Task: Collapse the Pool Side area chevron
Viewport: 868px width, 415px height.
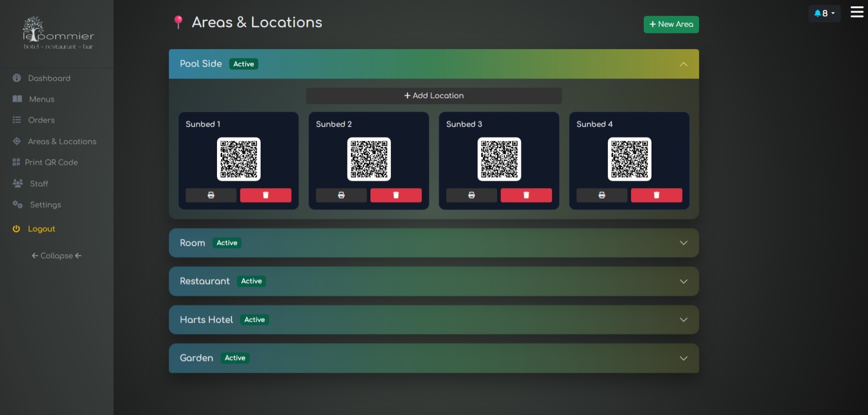Action: [x=684, y=64]
